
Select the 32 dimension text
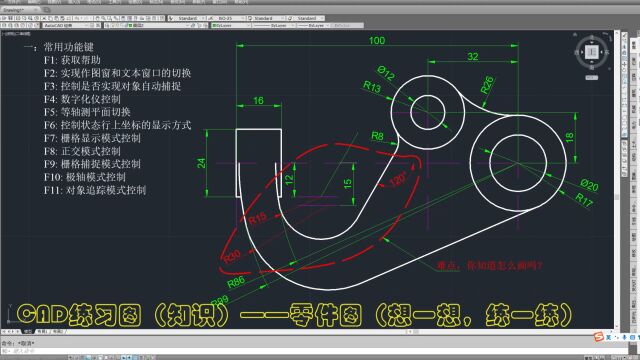473,56
